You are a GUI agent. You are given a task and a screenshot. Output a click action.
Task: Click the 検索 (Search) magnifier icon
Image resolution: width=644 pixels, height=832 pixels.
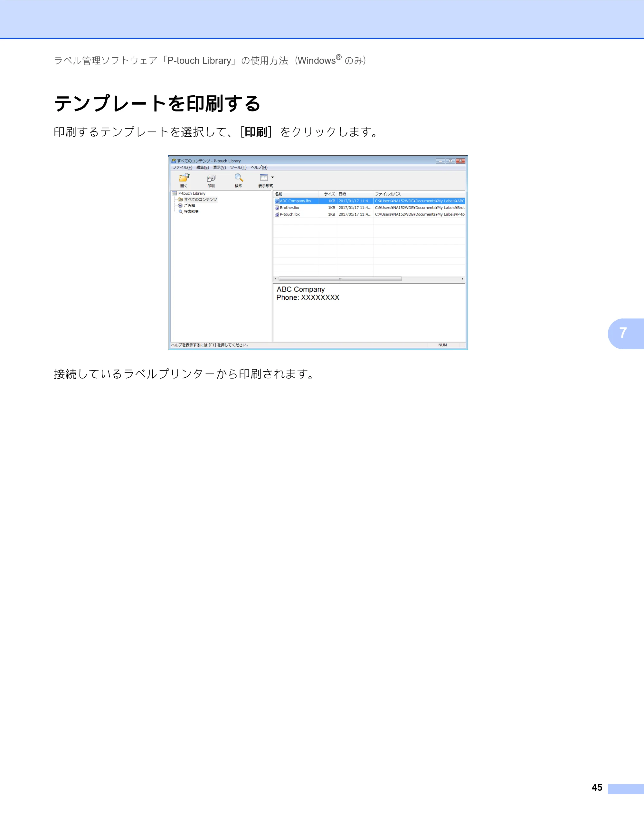tap(239, 178)
